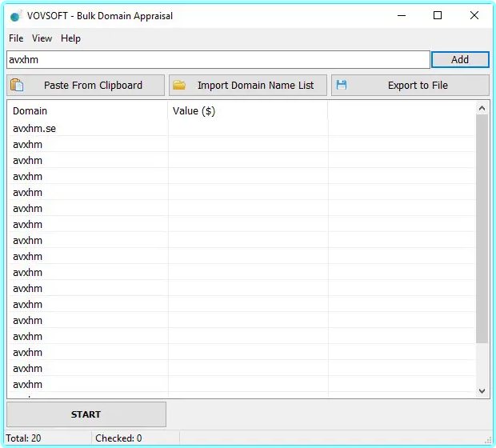496x448 pixels.
Task: Click the Paste From Clipboard button label
Action: 93,85
